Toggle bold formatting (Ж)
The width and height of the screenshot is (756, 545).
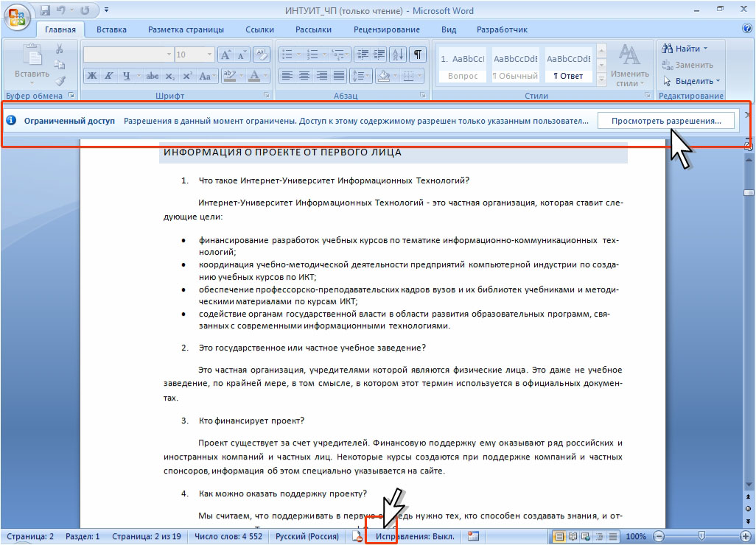[x=91, y=76]
